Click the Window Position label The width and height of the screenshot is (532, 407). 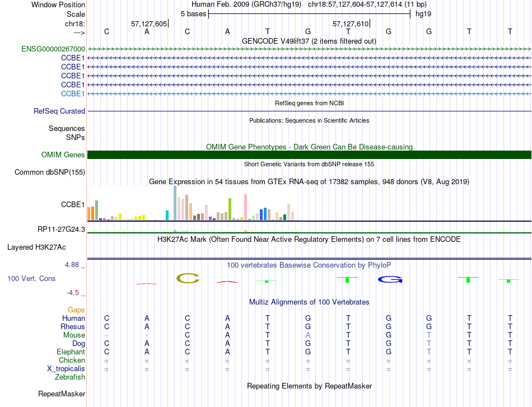tap(58, 4)
